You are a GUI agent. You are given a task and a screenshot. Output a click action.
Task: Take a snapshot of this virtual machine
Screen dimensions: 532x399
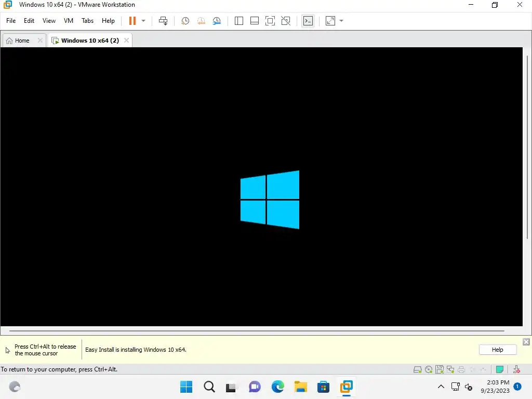click(185, 21)
